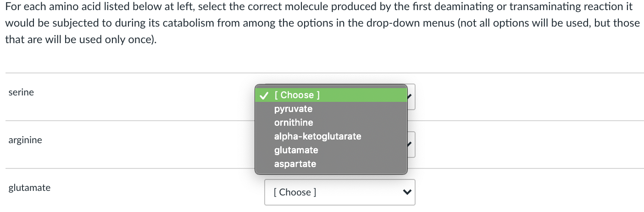Open the glutamate row's "[ Choose ]" dropdown
Screen dimensions: 644x212
pos(339,192)
